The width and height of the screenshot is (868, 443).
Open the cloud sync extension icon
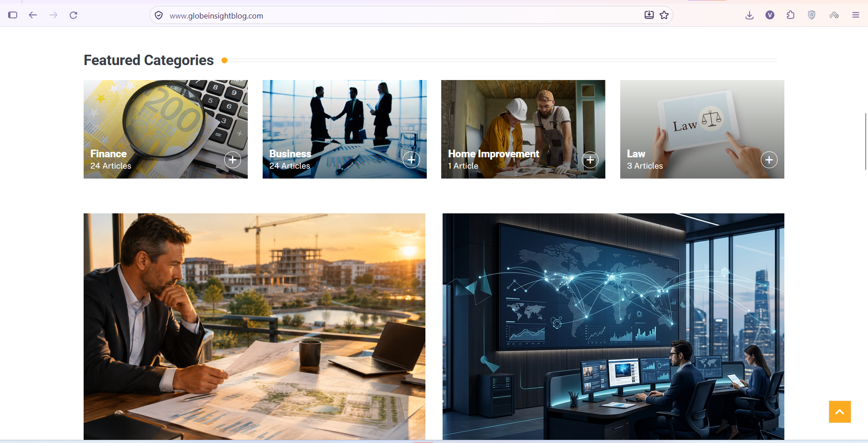[x=834, y=15]
